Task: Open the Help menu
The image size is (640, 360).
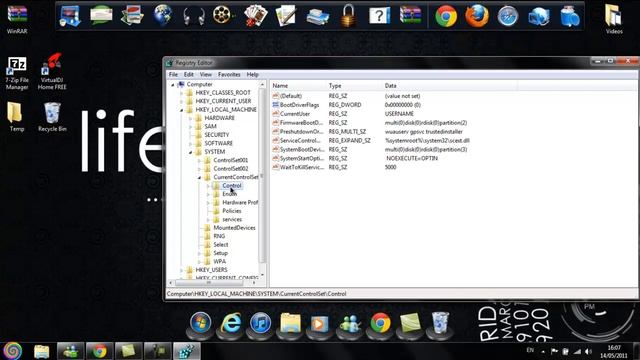Action: pyautogui.click(x=252, y=75)
